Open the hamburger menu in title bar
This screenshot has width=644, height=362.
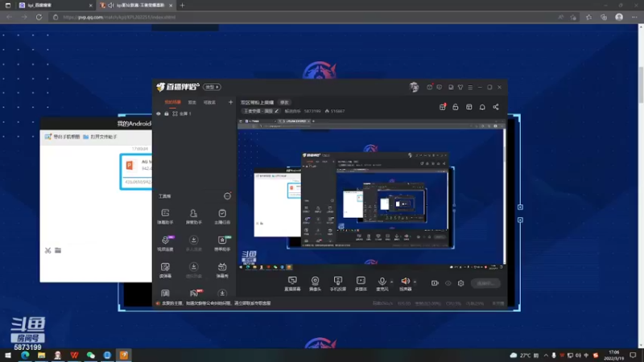[470, 88]
